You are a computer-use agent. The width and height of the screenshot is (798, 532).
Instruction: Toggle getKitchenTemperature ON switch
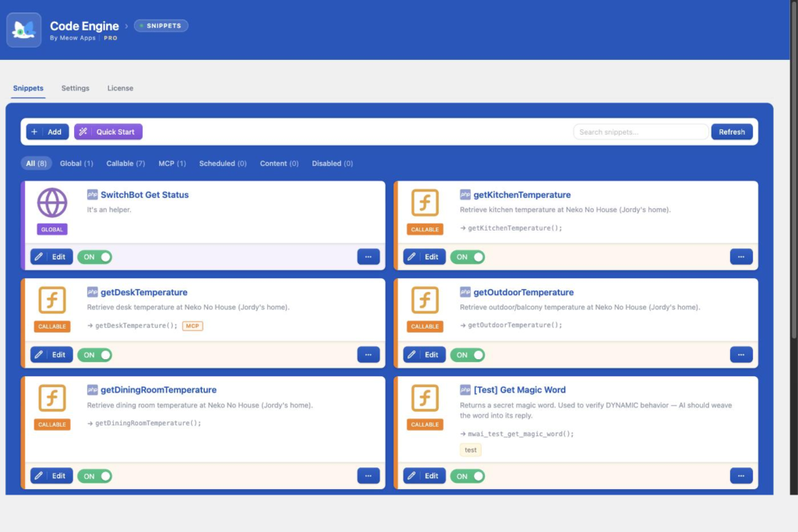(x=468, y=257)
